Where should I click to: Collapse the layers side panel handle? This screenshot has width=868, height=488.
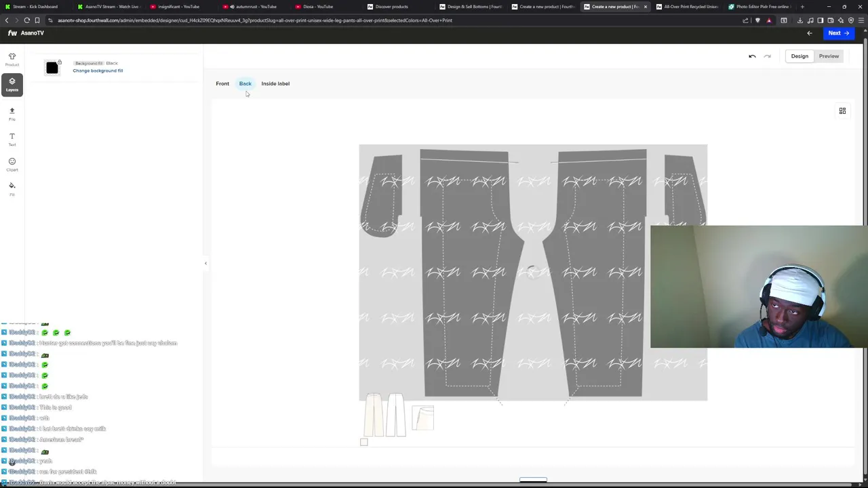coord(205,263)
